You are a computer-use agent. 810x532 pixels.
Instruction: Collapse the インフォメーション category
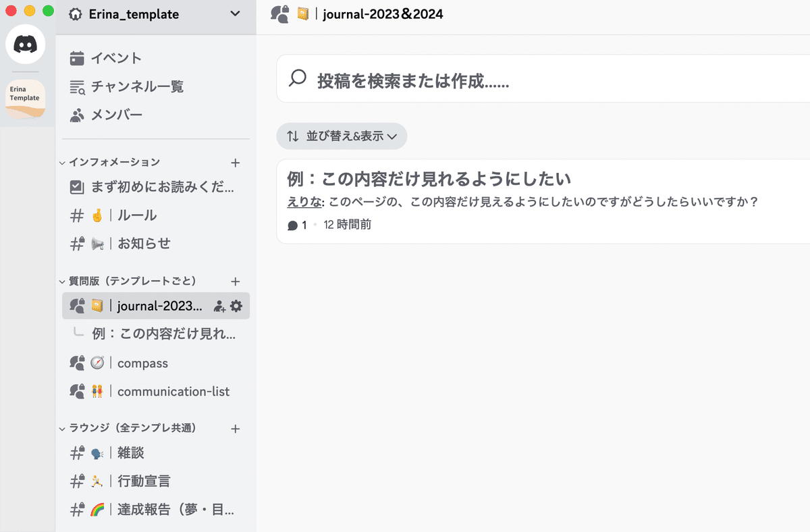tap(114, 162)
